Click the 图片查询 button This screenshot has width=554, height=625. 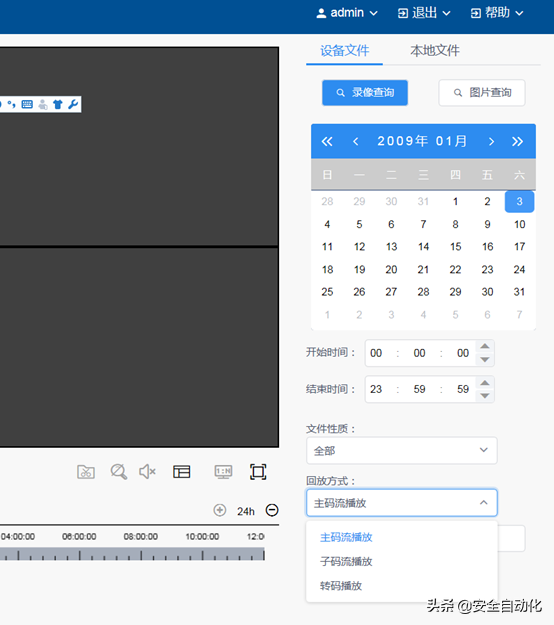point(482,93)
